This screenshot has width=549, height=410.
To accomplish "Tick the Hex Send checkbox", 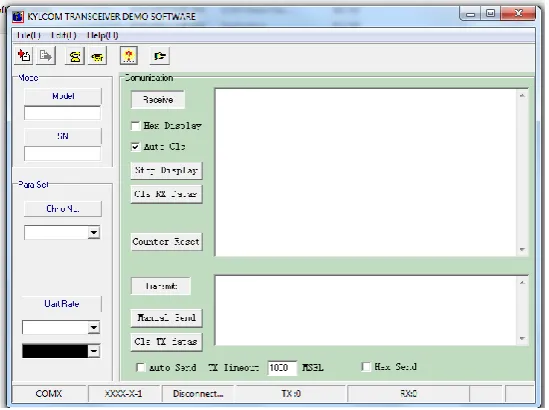I will point(366,367).
